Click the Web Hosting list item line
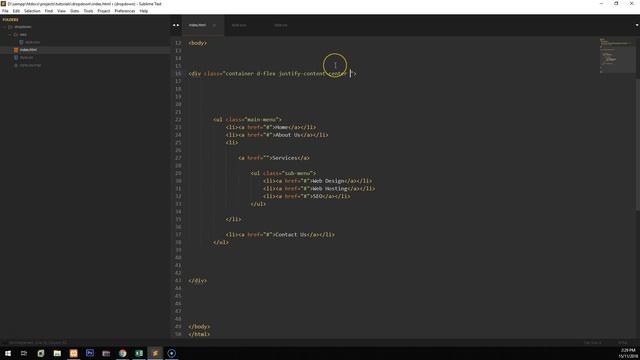 click(x=319, y=189)
